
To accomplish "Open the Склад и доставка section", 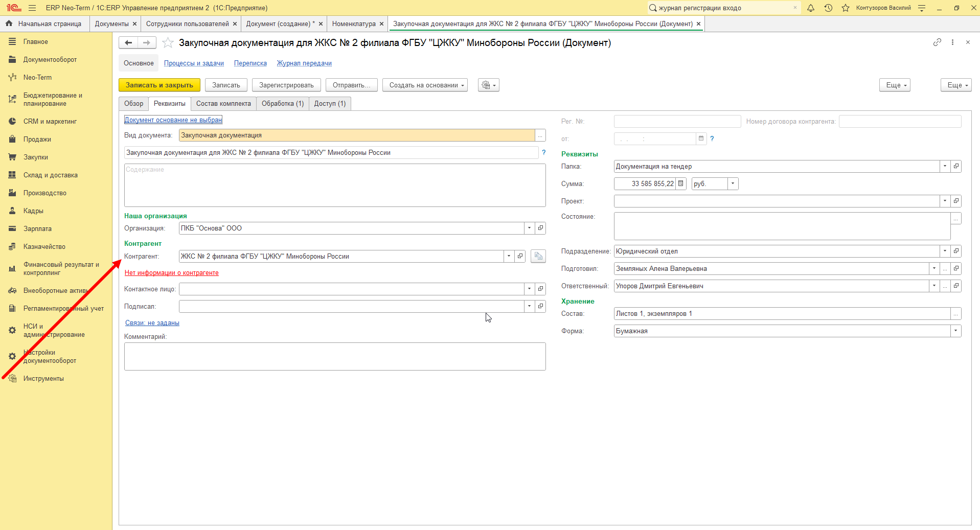I will [51, 175].
